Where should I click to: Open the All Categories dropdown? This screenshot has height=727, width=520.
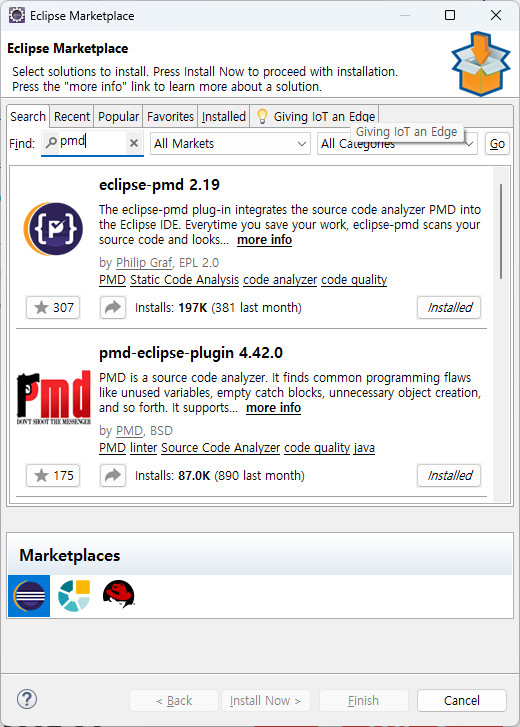coord(397,144)
